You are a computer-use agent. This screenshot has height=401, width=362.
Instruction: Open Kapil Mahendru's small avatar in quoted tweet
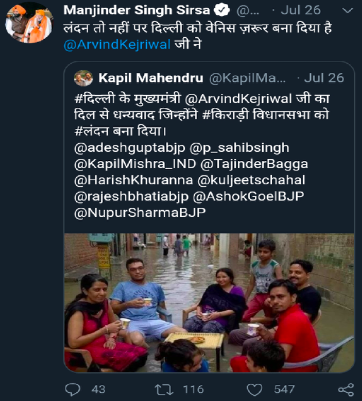point(83,78)
